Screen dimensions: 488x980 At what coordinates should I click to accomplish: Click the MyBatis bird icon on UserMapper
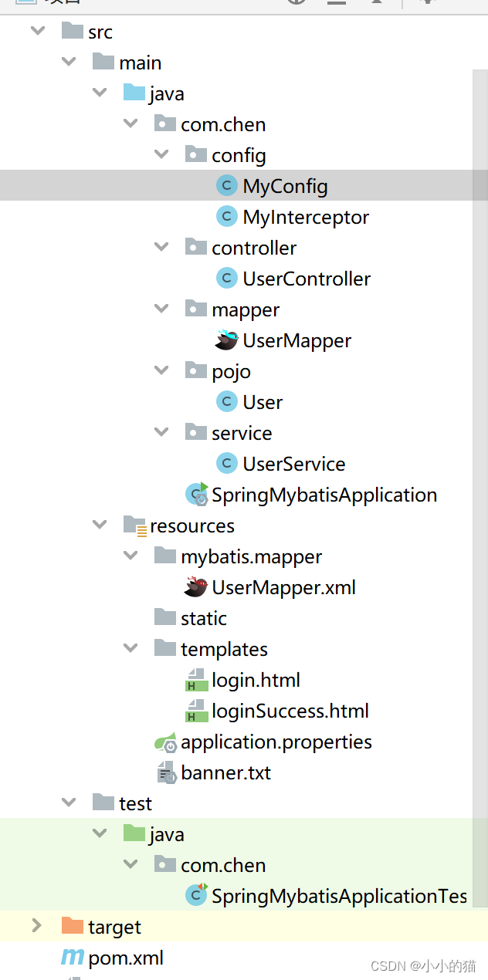227,340
